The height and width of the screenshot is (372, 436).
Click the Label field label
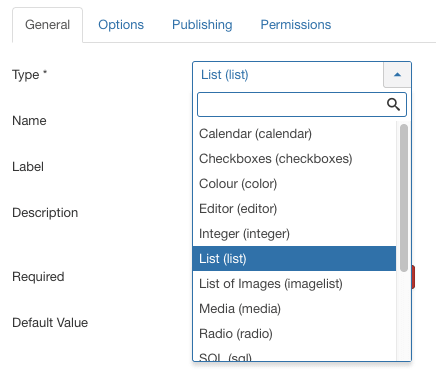pos(28,167)
